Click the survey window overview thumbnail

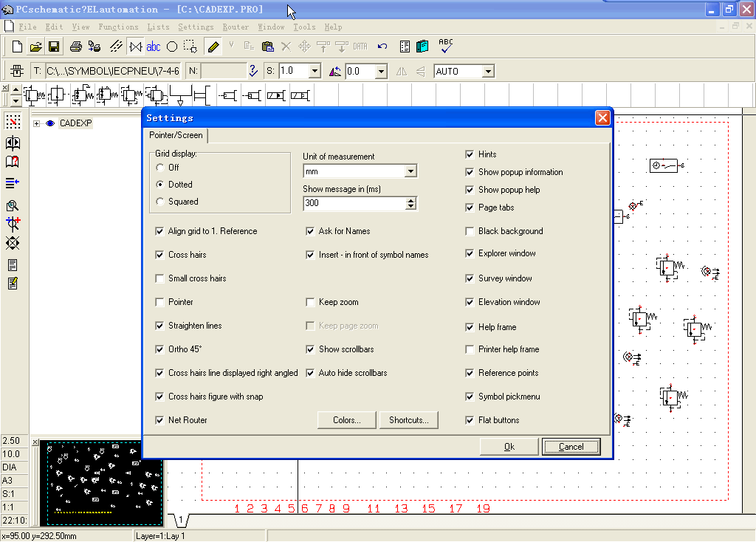point(101,483)
